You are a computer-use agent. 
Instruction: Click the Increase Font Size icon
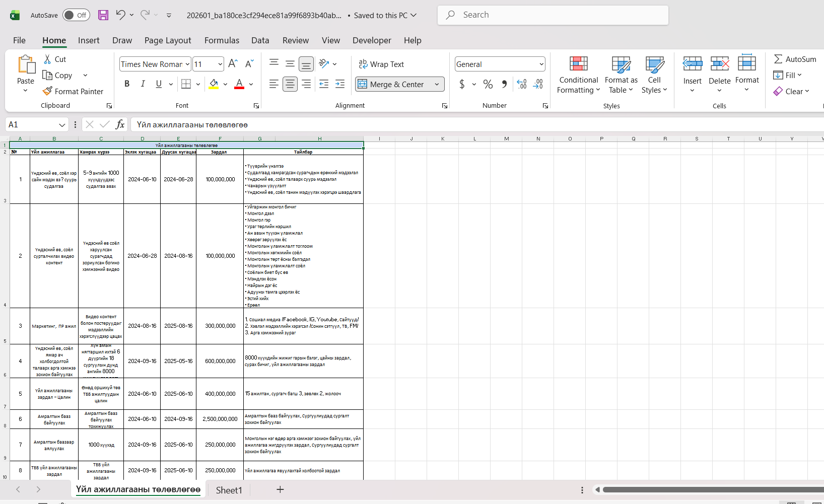pyautogui.click(x=232, y=64)
